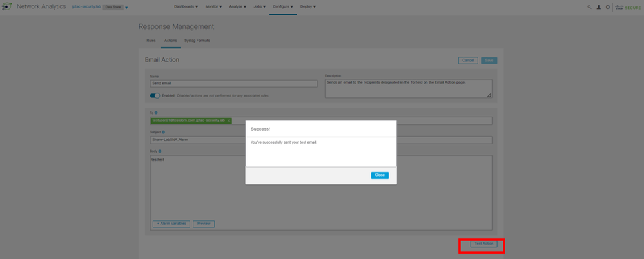The image size is (644, 259).
Task: Open the global settings gear icon
Action: (607, 7)
